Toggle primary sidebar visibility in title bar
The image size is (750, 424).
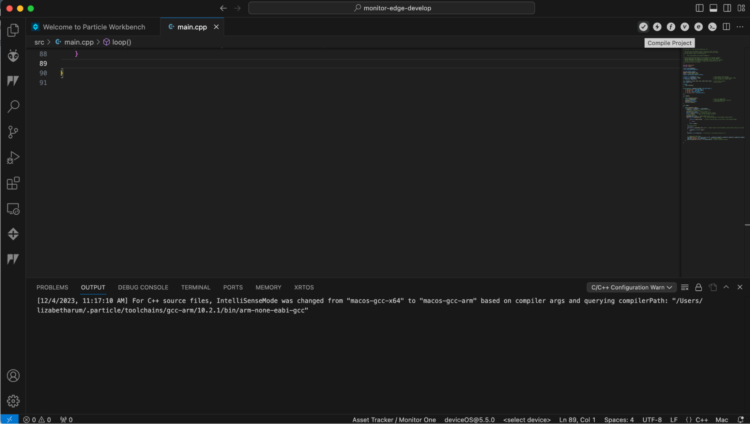coord(698,8)
